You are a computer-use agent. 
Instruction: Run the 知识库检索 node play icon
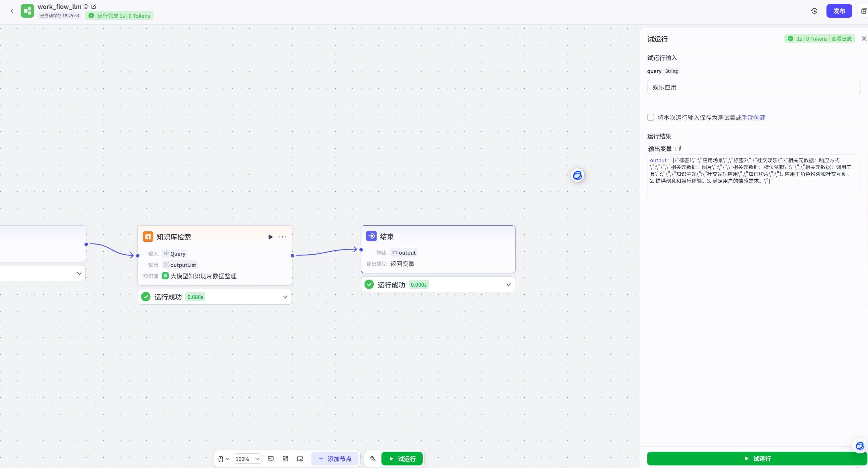[x=270, y=237]
